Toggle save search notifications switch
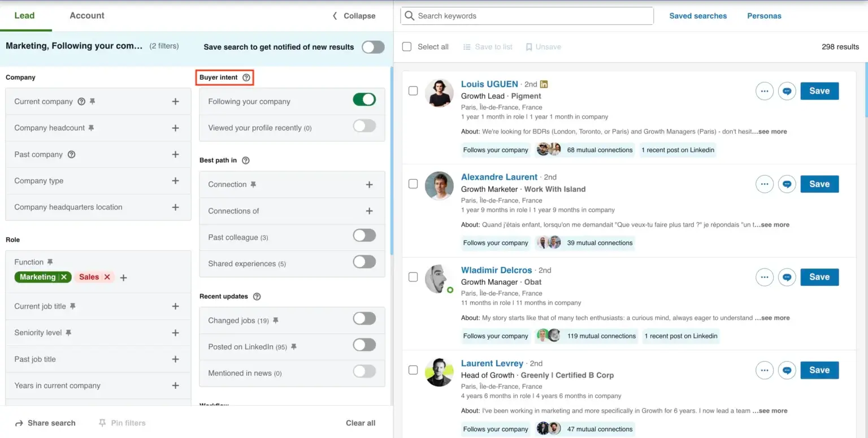 pos(373,47)
